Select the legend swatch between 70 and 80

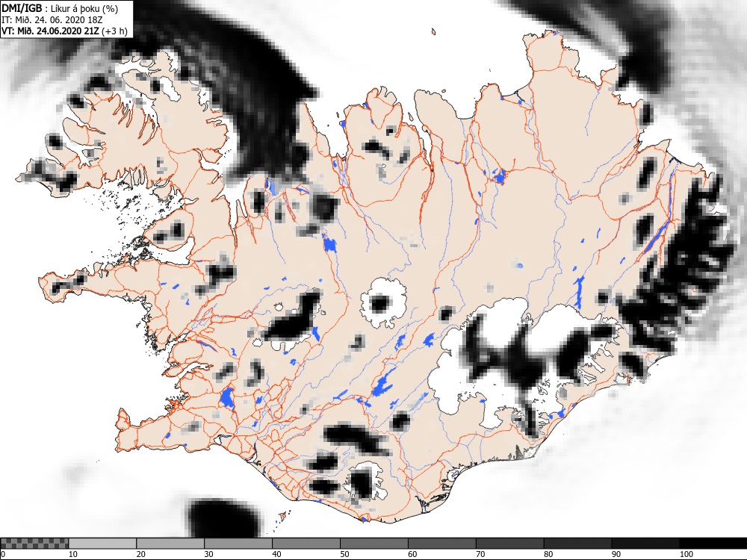[x=509, y=544]
